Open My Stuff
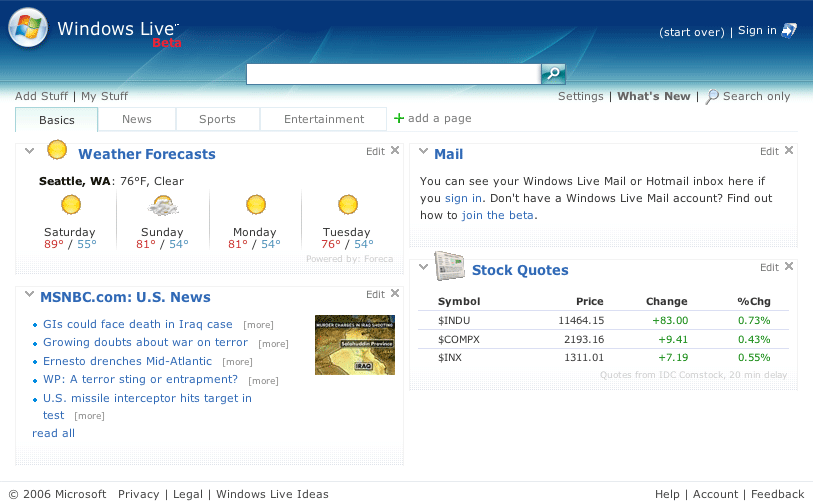 tap(104, 96)
